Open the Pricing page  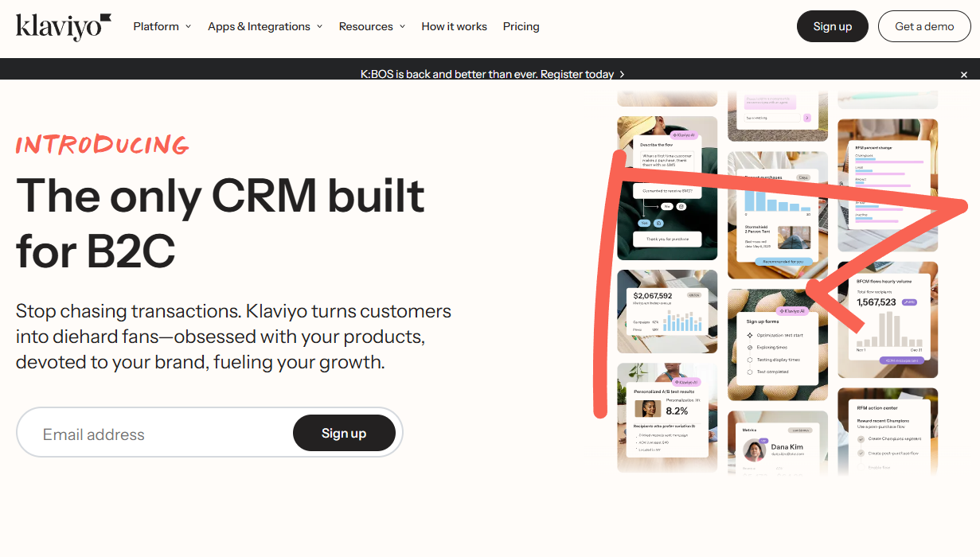click(521, 26)
